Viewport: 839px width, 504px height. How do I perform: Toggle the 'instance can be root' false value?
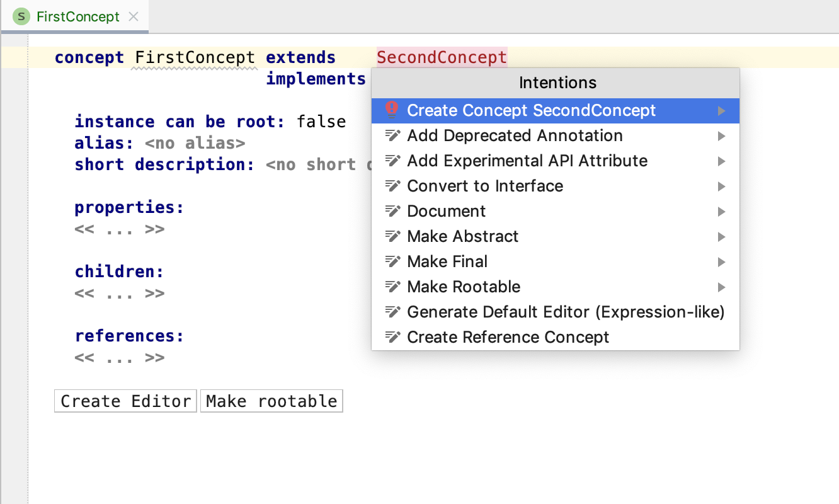[321, 122]
